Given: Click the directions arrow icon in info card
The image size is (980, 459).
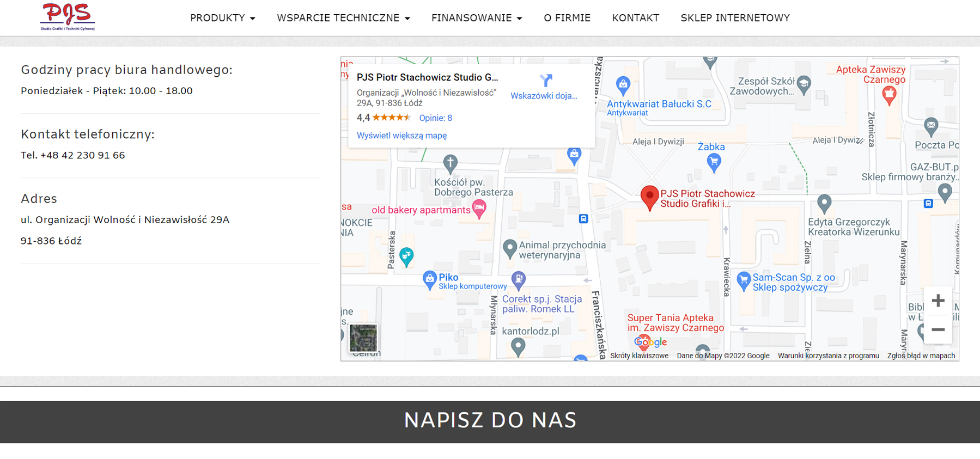Looking at the screenshot, I should (546, 81).
